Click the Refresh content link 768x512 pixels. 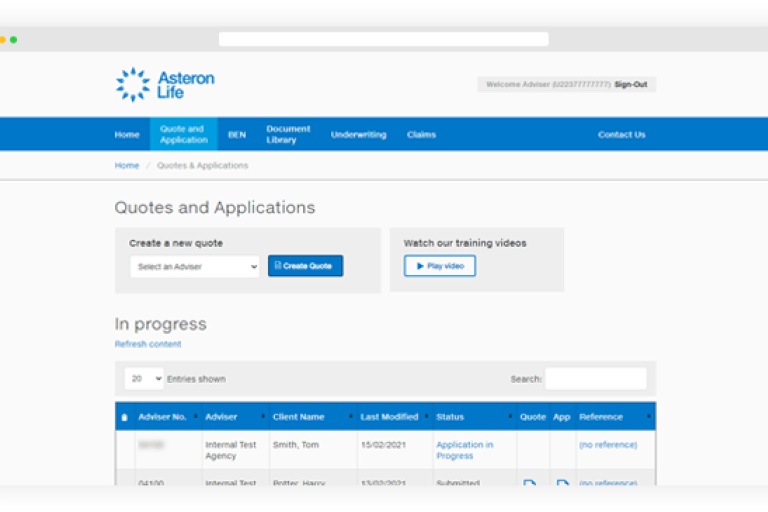[148, 344]
